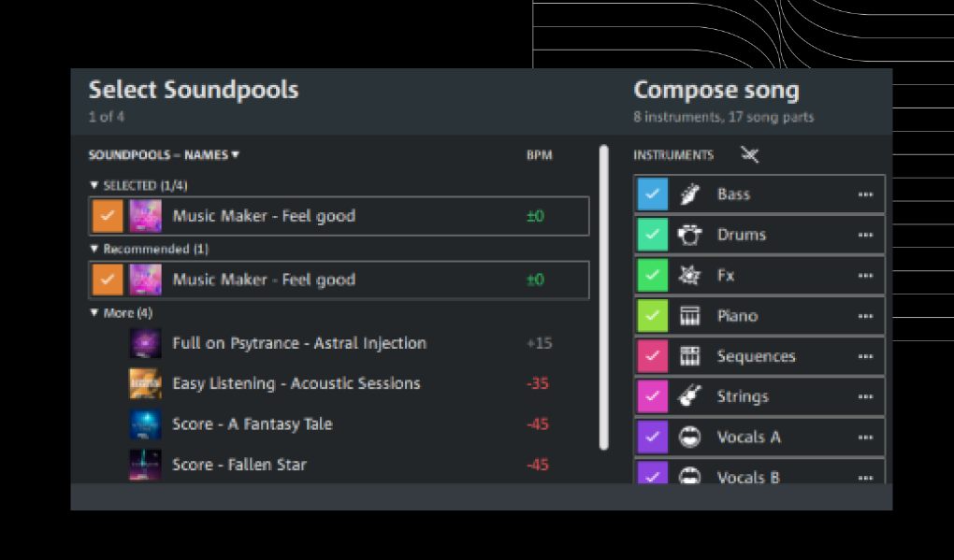Open the Strings row three-dot menu
The image size is (954, 560).
pos(865,396)
